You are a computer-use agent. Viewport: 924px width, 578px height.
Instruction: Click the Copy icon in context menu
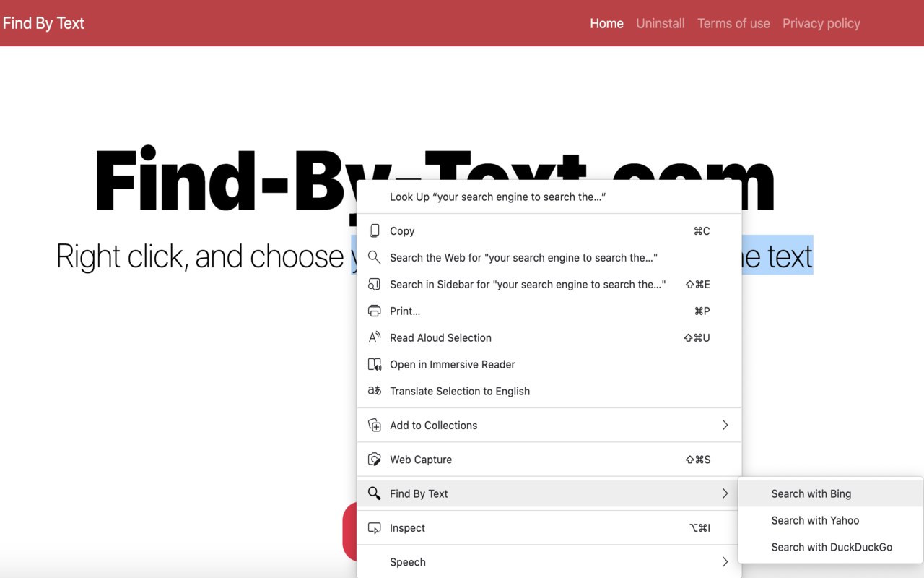click(x=374, y=231)
